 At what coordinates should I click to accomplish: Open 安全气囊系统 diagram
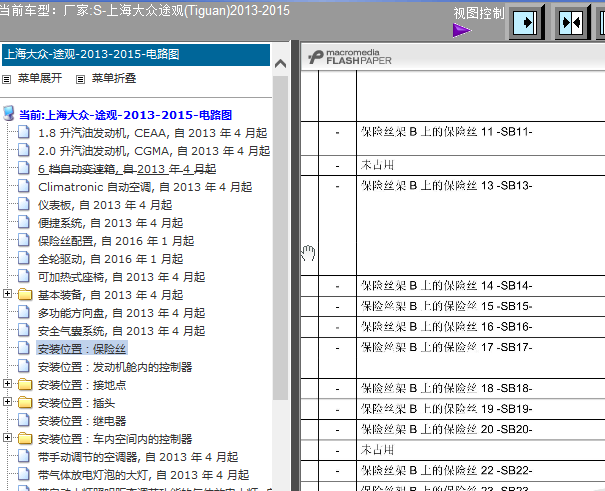click(x=122, y=331)
